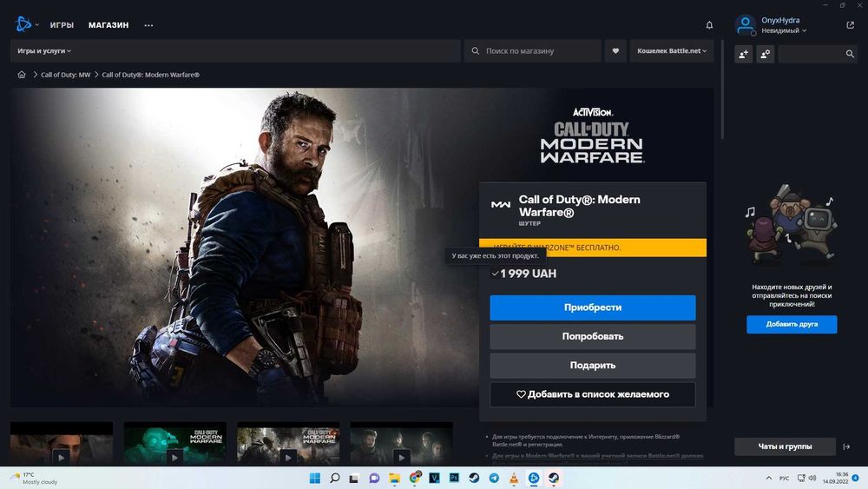
Task: Click the store page vertical scrollbar
Action: [x=722, y=91]
